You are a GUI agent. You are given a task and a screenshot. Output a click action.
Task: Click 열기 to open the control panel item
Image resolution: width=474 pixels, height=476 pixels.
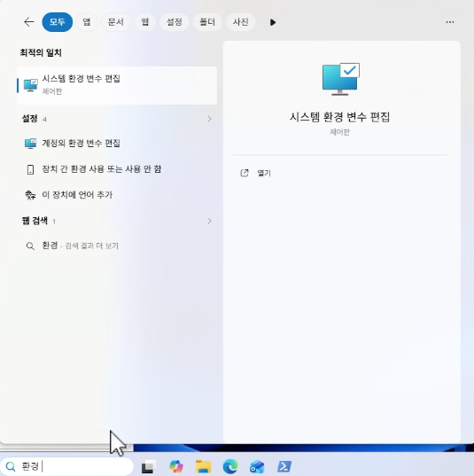[x=264, y=173]
